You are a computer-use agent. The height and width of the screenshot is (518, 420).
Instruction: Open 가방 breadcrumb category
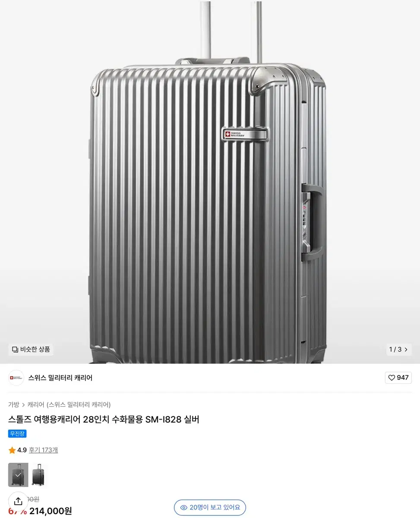click(x=14, y=404)
